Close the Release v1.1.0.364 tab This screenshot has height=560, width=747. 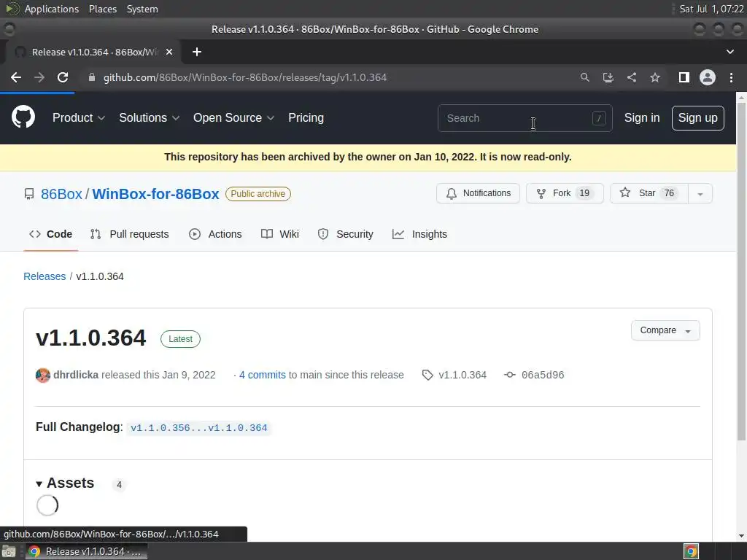[169, 52]
